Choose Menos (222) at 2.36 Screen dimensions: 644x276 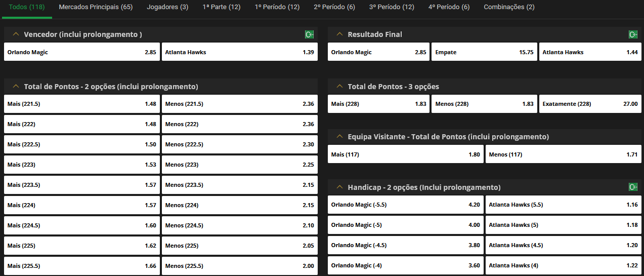pos(240,124)
